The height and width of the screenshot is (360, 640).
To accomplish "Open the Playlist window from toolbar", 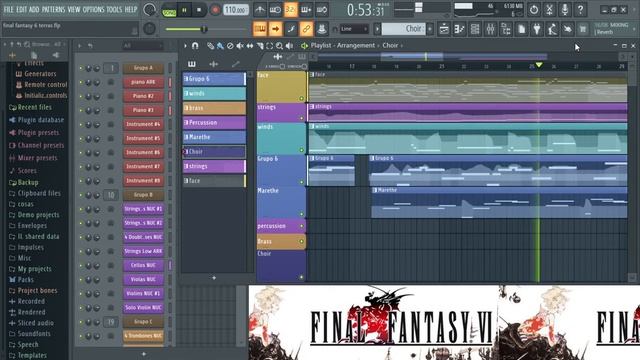I will click(x=444, y=29).
